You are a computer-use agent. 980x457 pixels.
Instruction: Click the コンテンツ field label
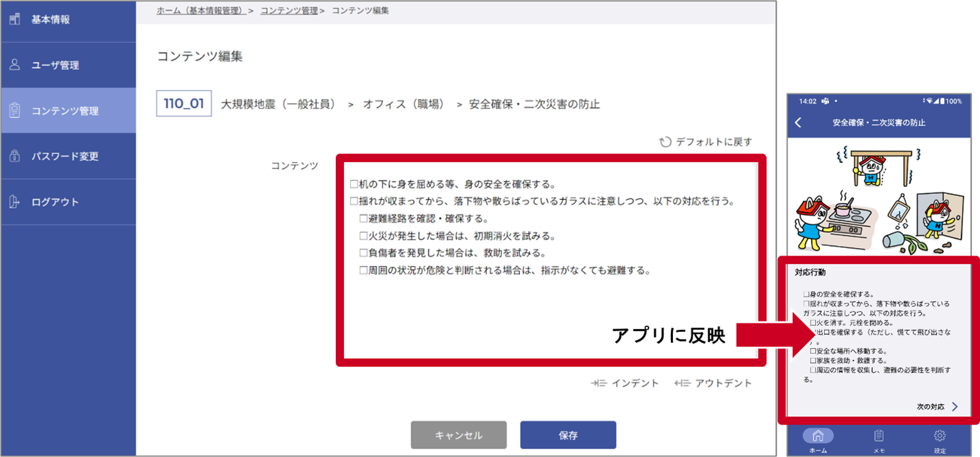(x=295, y=166)
